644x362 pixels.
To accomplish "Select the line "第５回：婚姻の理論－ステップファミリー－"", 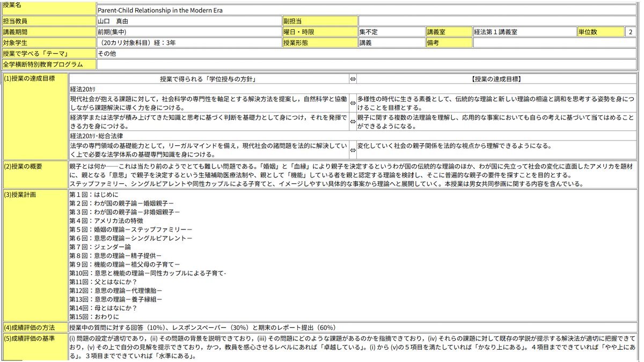I will pos(131,230).
